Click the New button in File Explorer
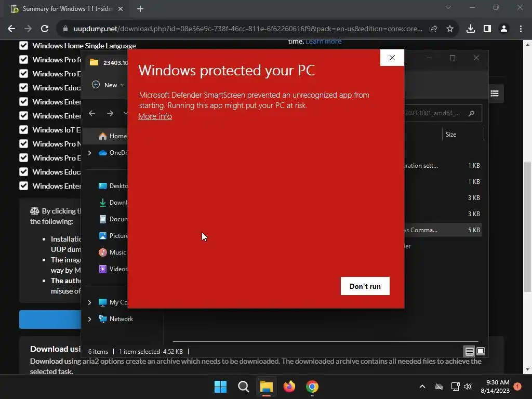This screenshot has width=532, height=399. coord(108,85)
